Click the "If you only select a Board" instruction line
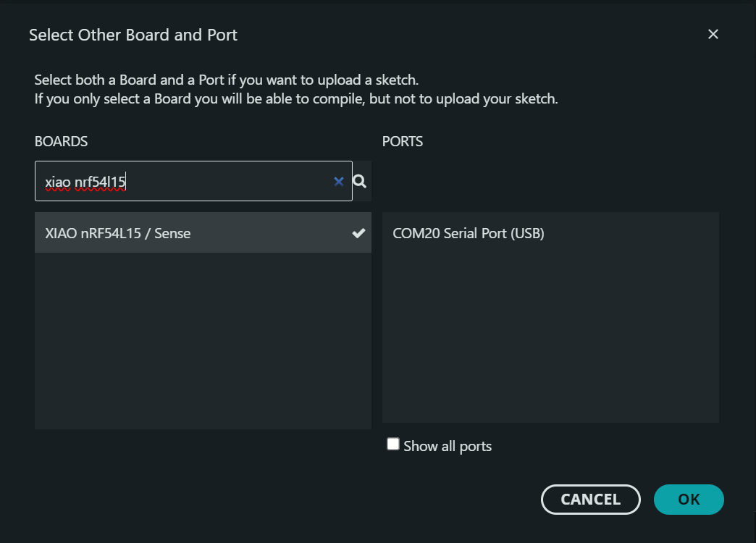The image size is (756, 543). pyautogui.click(x=296, y=98)
